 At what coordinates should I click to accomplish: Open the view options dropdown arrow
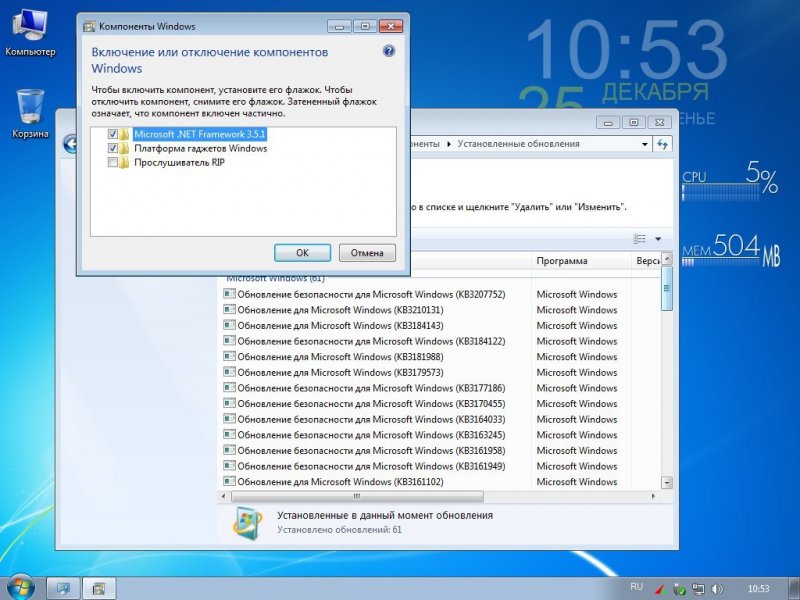click(x=658, y=239)
